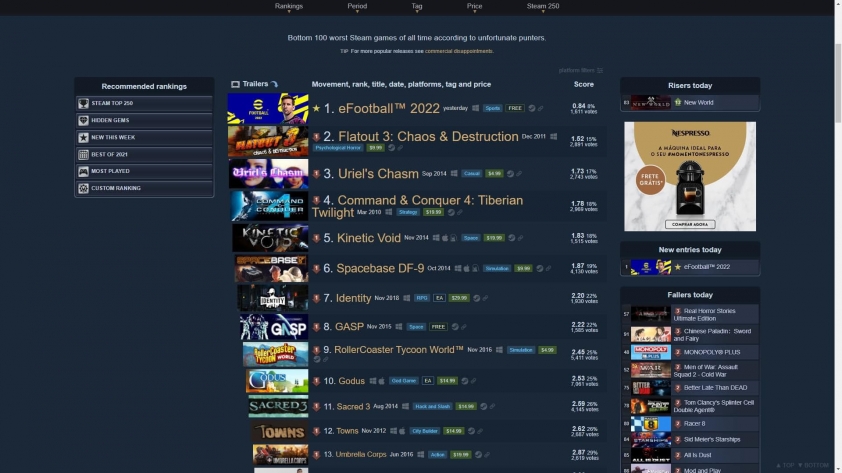The height and width of the screenshot is (473, 842).
Task: Click the Steam store icon for Sacred 3
Action: (x=483, y=406)
